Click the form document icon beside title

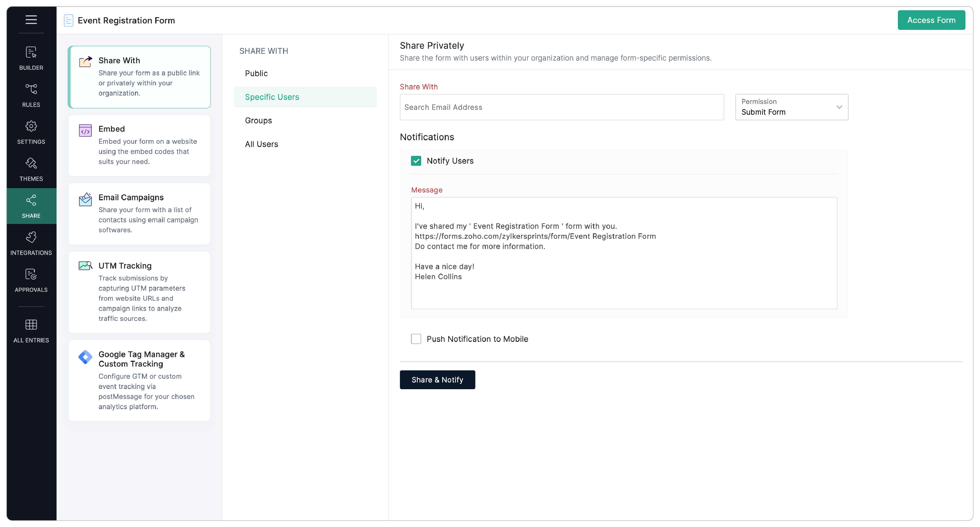click(68, 20)
